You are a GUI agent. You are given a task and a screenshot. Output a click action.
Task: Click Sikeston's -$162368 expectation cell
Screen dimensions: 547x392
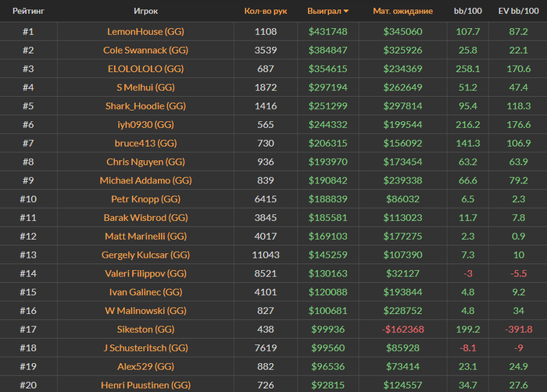click(403, 330)
